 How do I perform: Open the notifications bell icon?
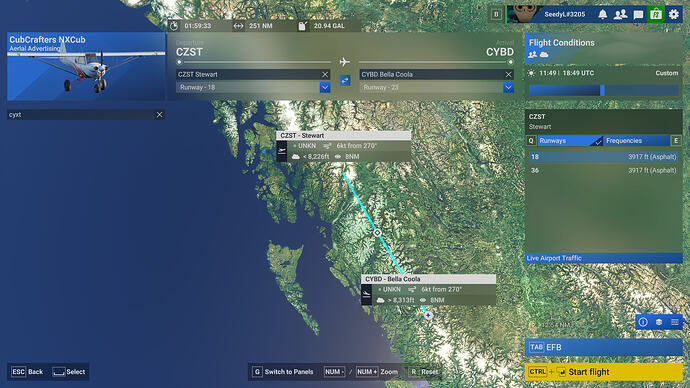pos(602,15)
